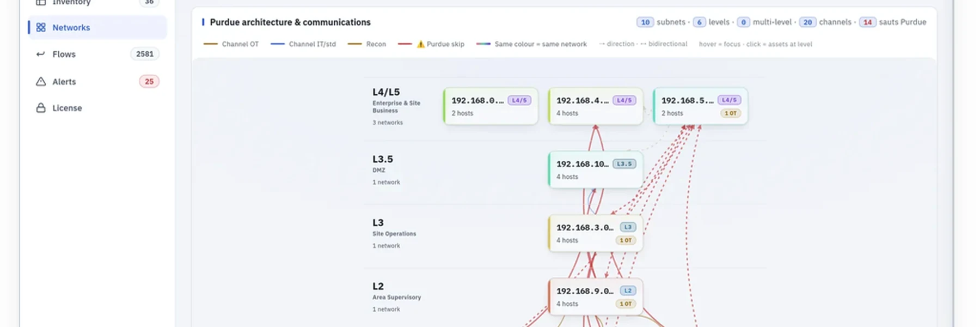Open the Networks sidebar item
Image resolution: width=980 pixels, height=327 pixels.
click(97, 27)
